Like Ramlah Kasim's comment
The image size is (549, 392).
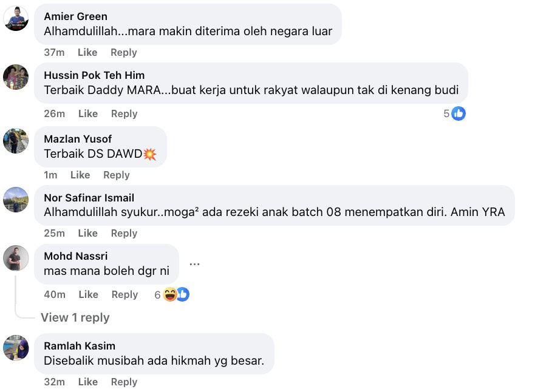[88, 382]
